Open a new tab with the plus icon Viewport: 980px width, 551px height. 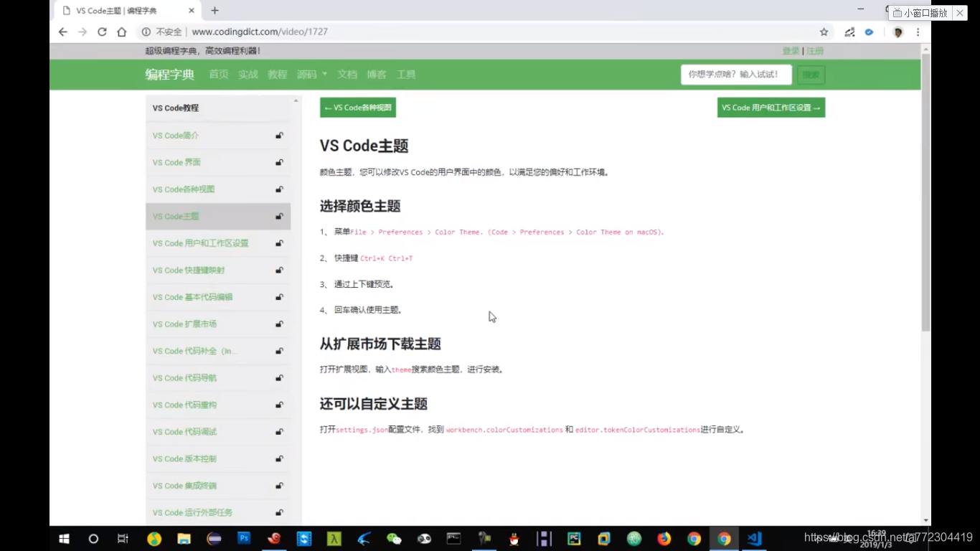pyautogui.click(x=215, y=11)
